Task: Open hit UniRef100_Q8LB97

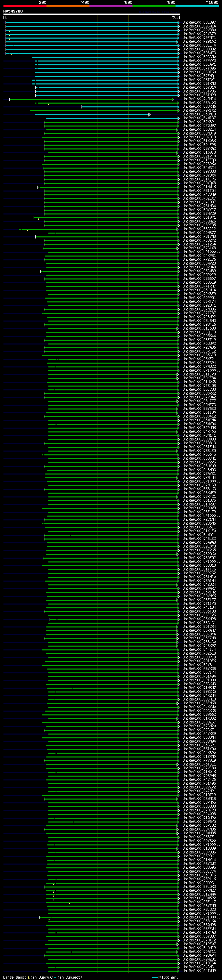Action: [199, 23]
